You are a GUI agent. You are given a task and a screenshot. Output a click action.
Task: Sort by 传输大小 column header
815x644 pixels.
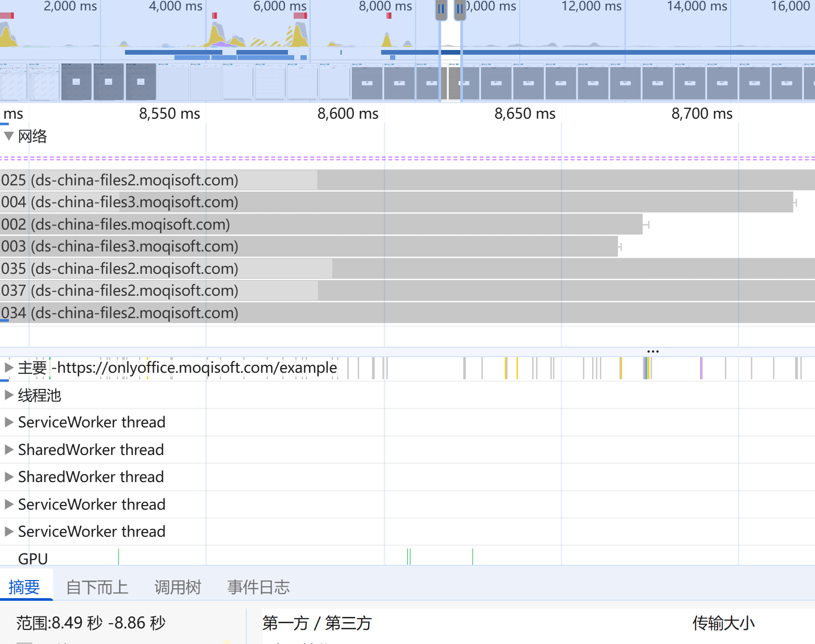(723, 623)
